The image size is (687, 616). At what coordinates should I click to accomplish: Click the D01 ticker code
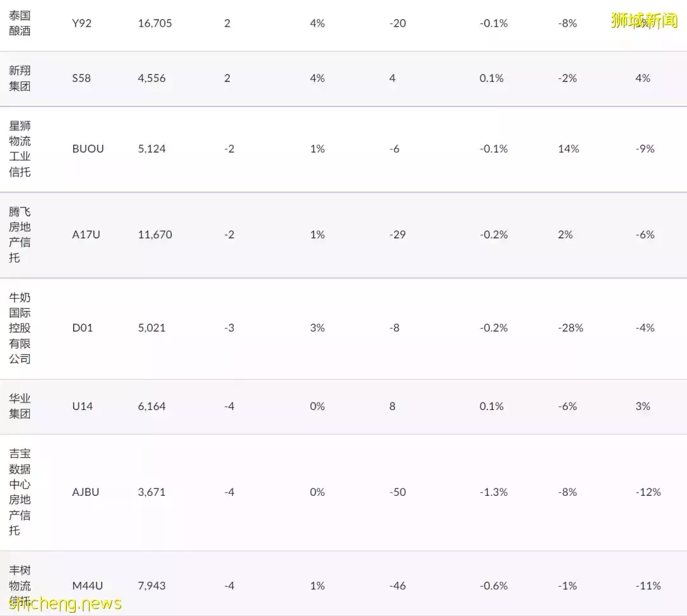pos(82,328)
